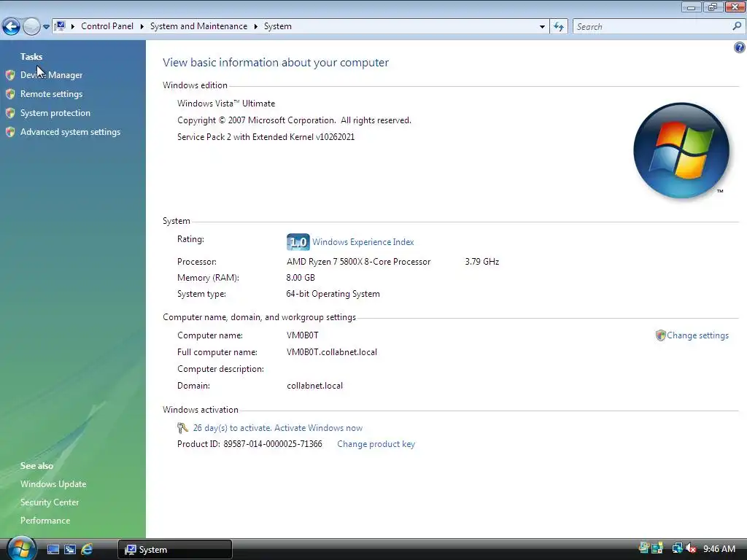The height and width of the screenshot is (560, 747).
Task: Launch Internet Explorer from quick launch
Action: 87,550
